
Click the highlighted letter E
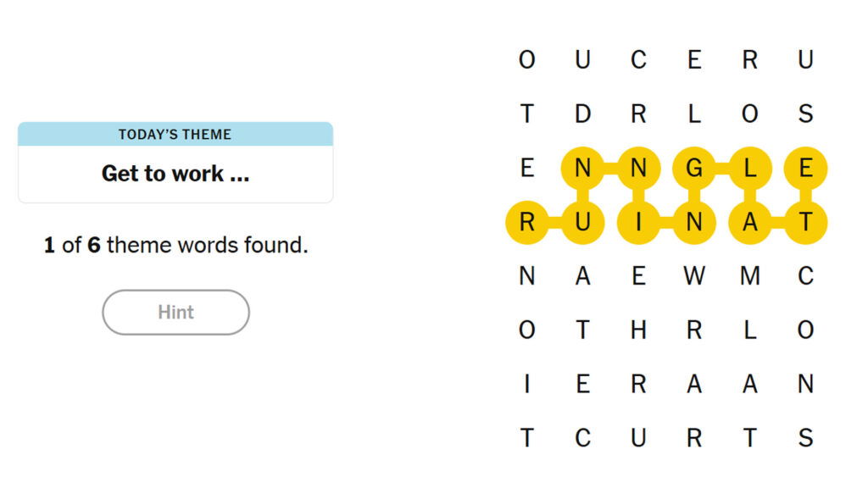[x=805, y=168]
